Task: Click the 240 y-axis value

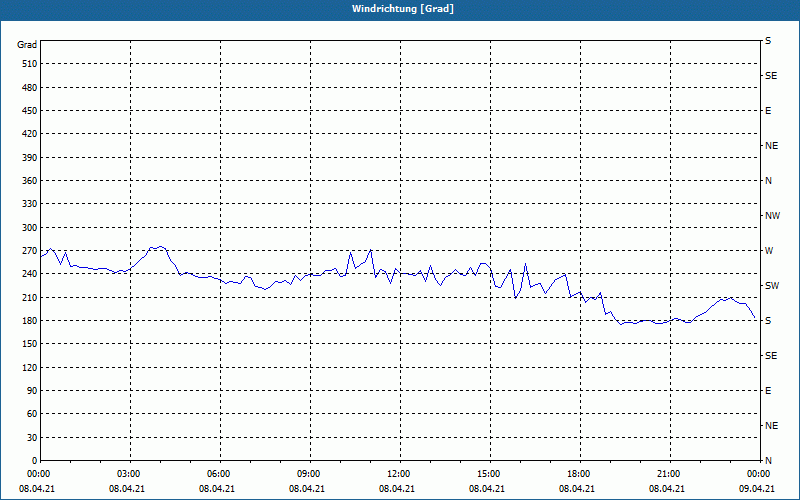Action: 30,274
